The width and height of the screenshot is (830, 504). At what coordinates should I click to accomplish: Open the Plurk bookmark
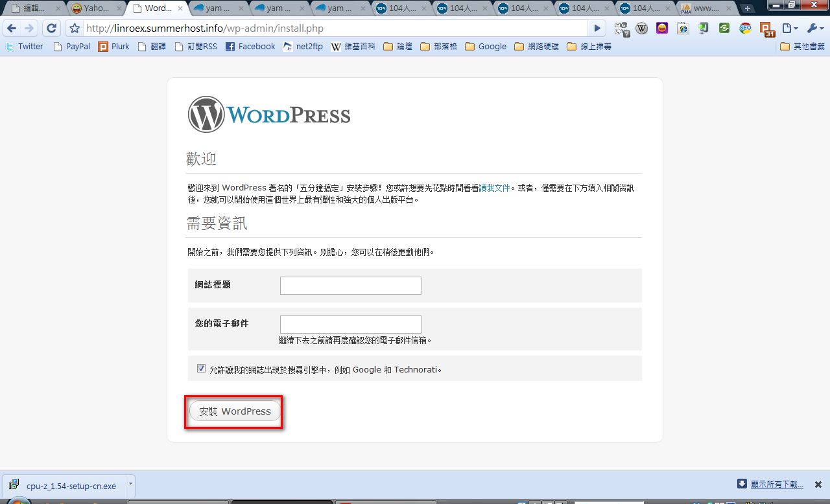pyautogui.click(x=113, y=47)
